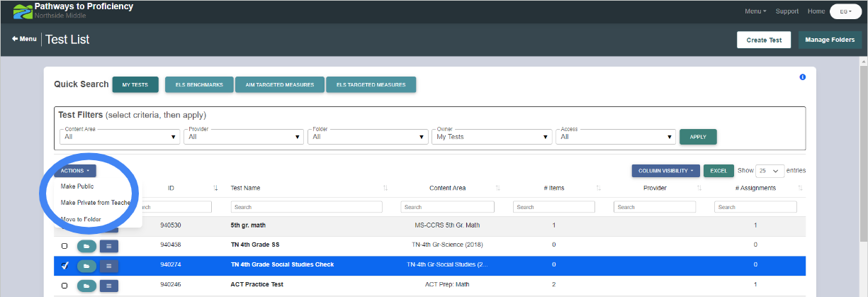The width and height of the screenshot is (868, 297).
Task: Choose Move to Folder action
Action: pyautogui.click(x=81, y=219)
